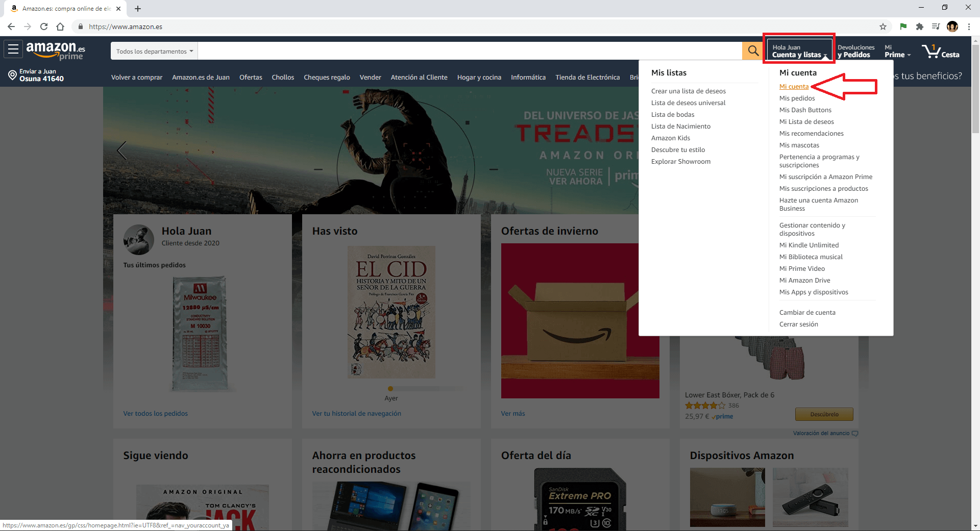Click the browser forward arrow
The image size is (980, 531).
(28, 27)
